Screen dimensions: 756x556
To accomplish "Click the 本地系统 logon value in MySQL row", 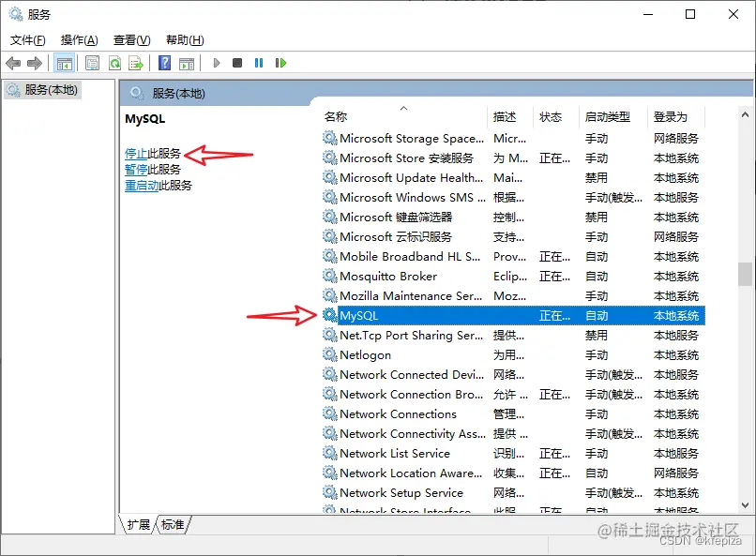I will click(x=676, y=316).
